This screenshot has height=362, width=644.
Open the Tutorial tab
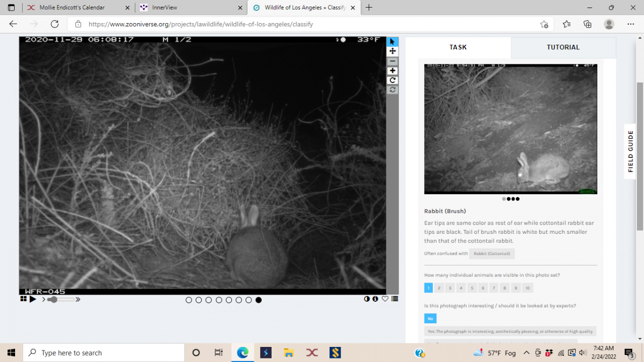[563, 47]
